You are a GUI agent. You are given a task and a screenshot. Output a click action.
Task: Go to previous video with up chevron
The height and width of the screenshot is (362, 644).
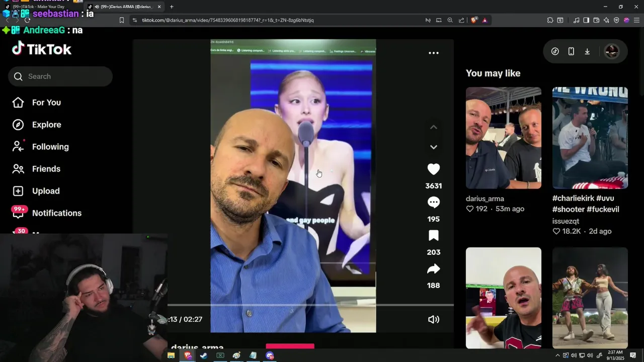coord(433,127)
